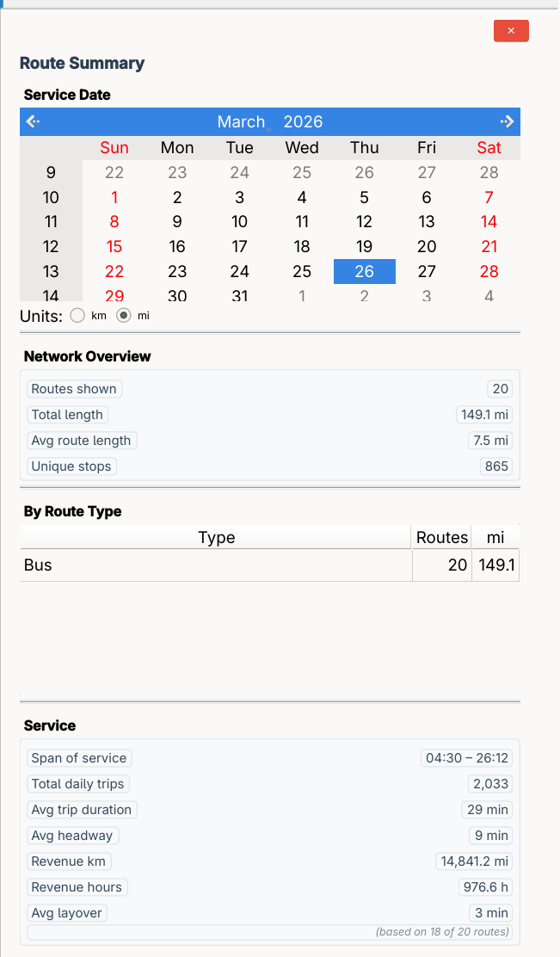Click the Routes shown label
Viewport: 560px width, 957px height.
(74, 389)
